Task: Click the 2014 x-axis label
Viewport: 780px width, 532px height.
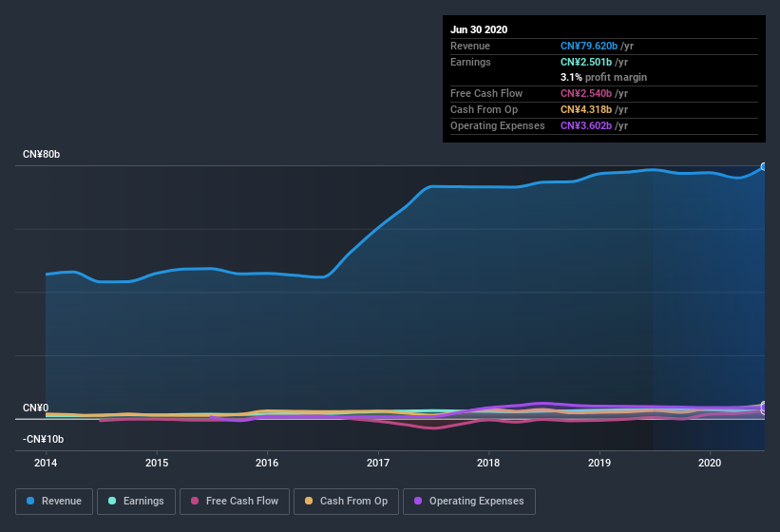Action: (x=46, y=463)
